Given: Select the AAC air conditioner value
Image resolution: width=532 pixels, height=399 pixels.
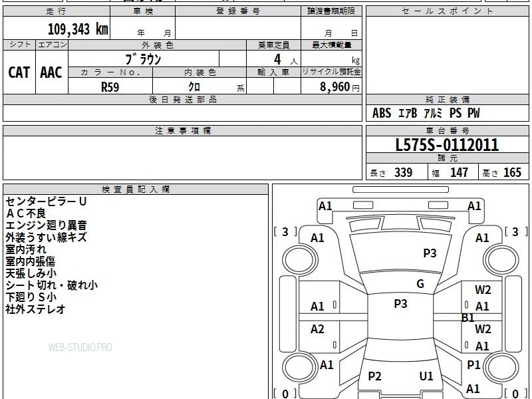Looking at the screenshot, I should coord(51,72).
